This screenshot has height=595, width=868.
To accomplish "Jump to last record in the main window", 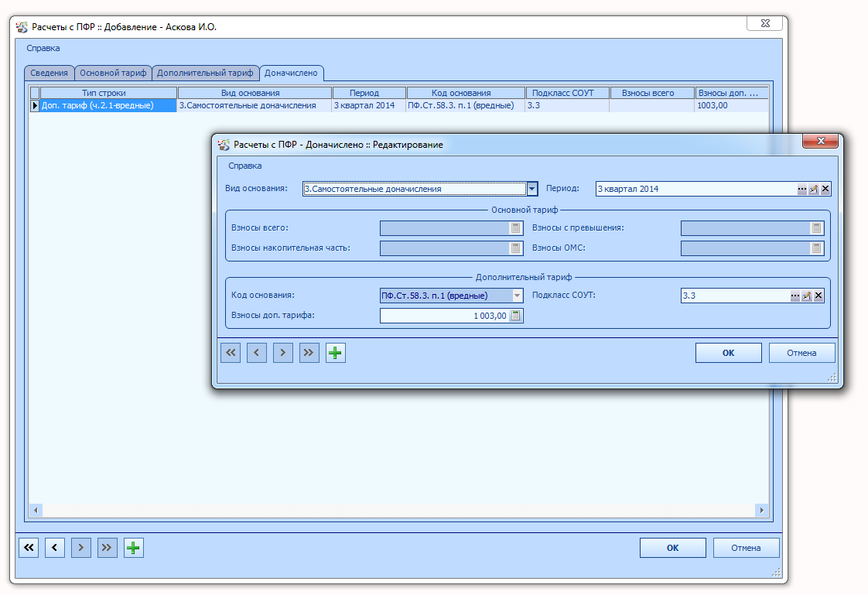I will (x=107, y=548).
